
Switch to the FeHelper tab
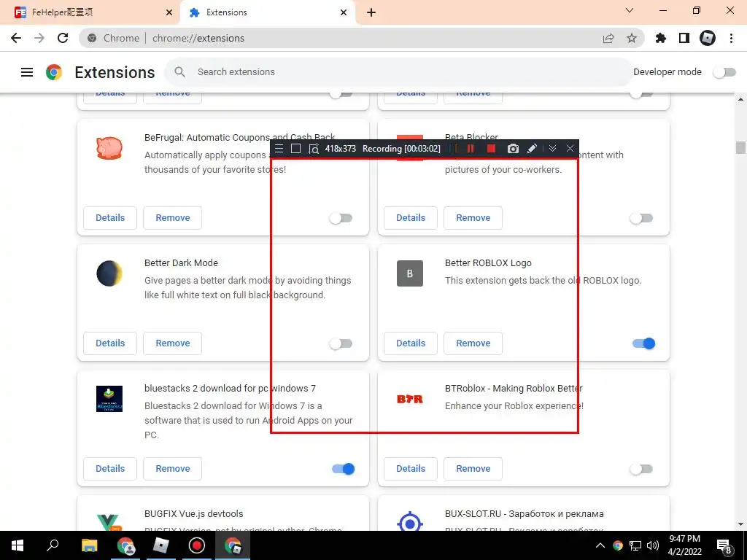click(89, 12)
